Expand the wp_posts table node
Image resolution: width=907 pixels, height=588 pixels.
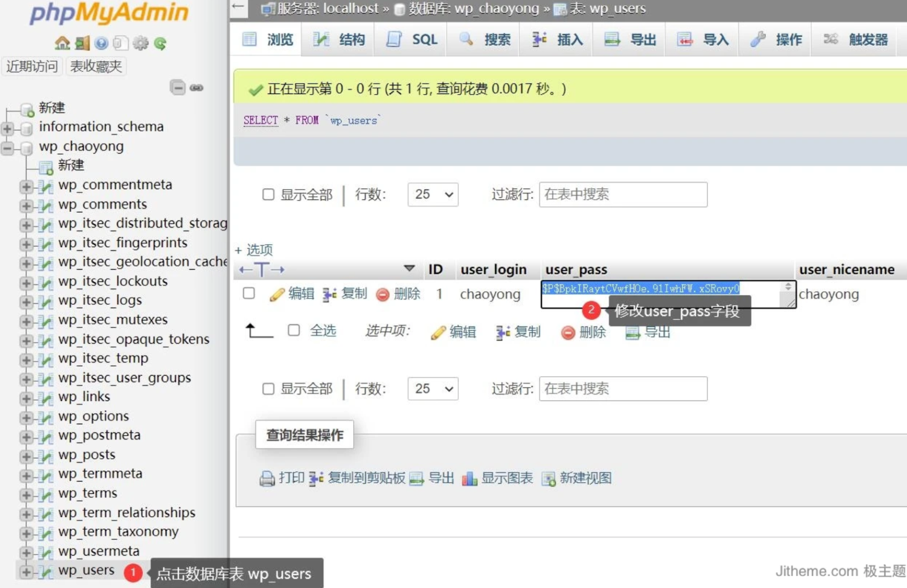pyautogui.click(x=26, y=456)
